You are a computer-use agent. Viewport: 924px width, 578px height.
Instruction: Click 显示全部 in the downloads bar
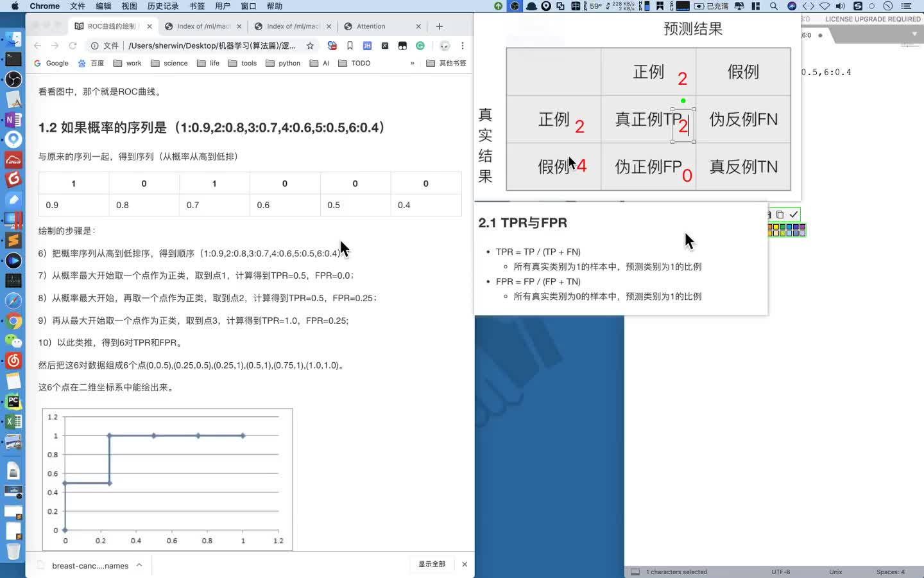(x=432, y=564)
